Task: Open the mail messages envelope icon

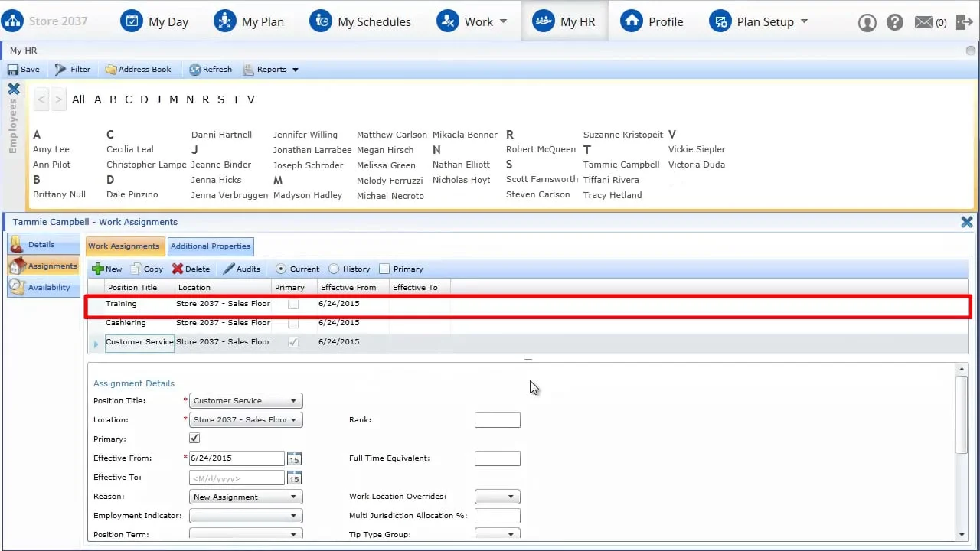Action: click(x=924, y=22)
